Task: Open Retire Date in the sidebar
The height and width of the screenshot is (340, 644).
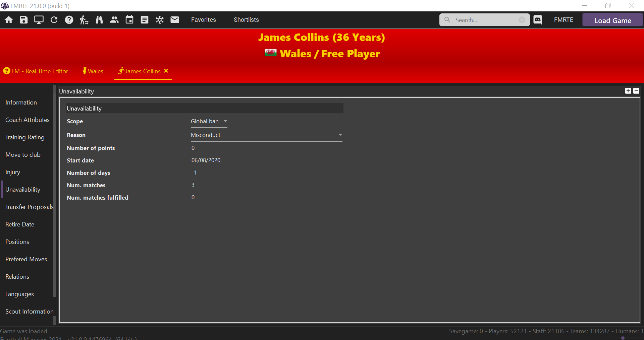Action: click(20, 224)
